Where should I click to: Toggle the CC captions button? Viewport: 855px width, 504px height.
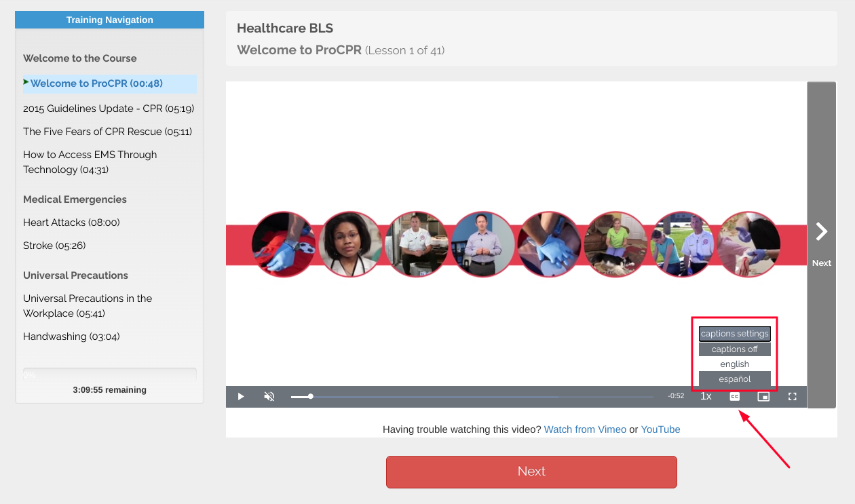coord(734,396)
